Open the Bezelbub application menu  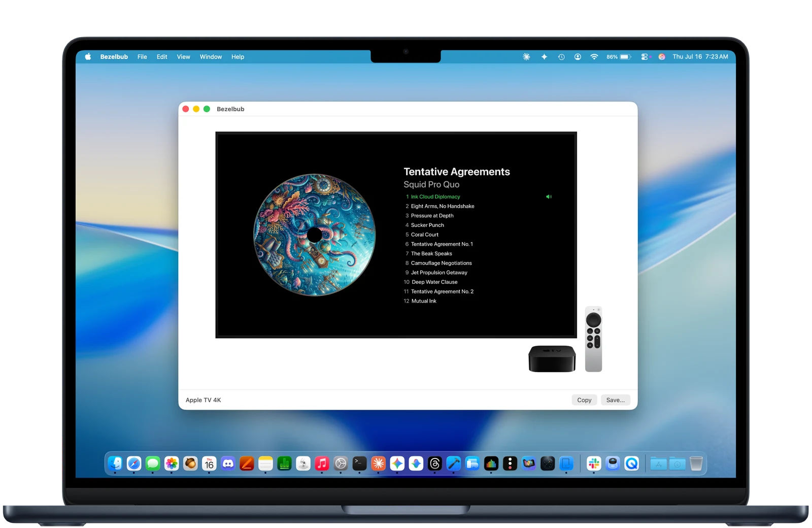coord(114,57)
